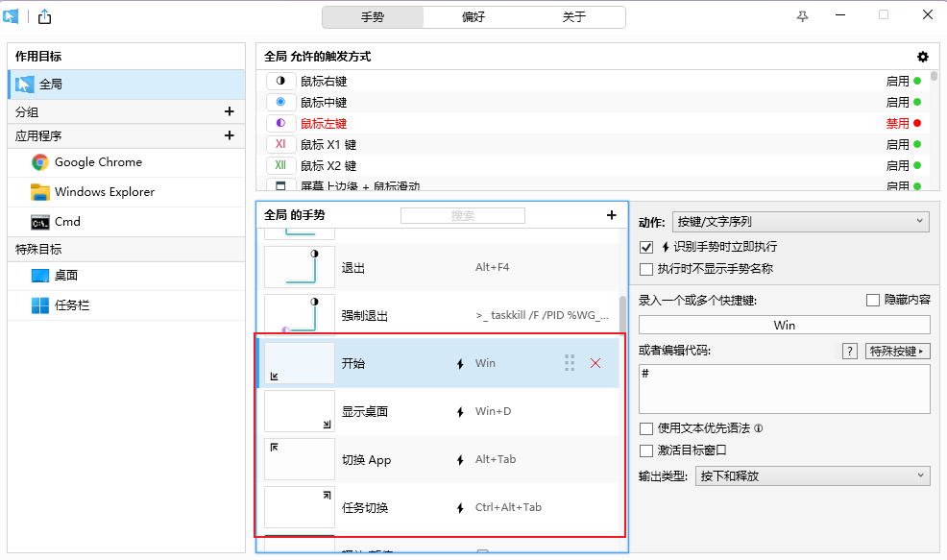Select Windows Explorer in application list

[126, 192]
